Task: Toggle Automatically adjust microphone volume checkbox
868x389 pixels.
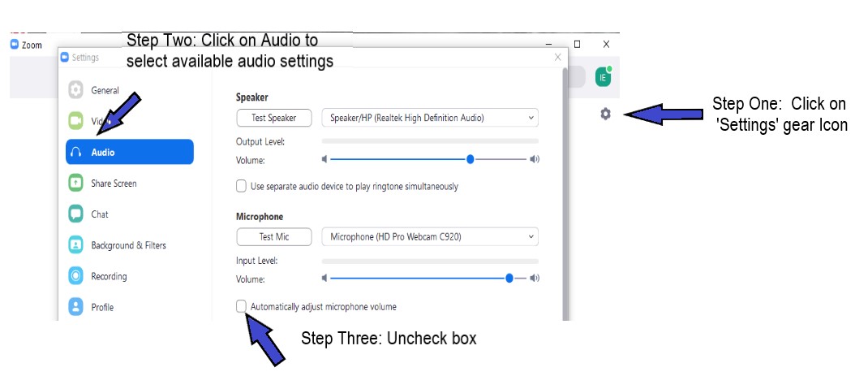Action: pos(242,306)
